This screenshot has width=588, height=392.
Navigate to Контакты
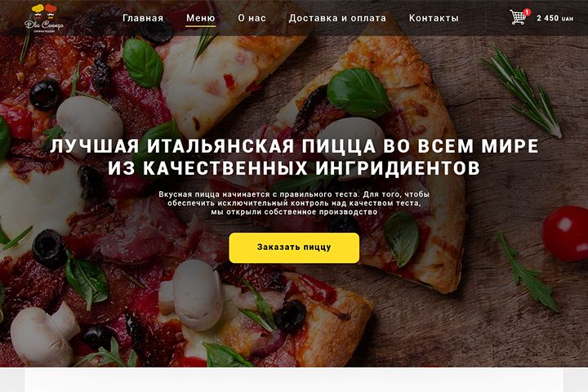pyautogui.click(x=434, y=18)
